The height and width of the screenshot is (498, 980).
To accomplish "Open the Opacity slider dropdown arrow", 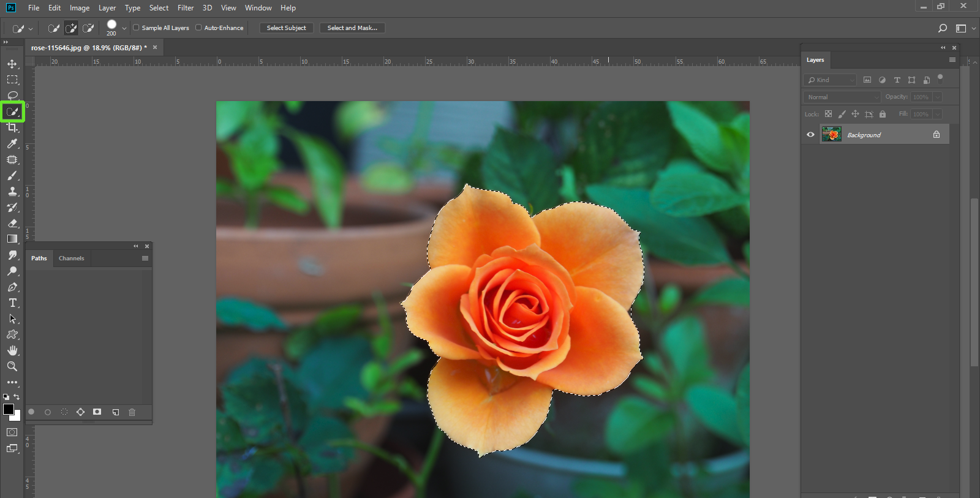I will tap(937, 97).
